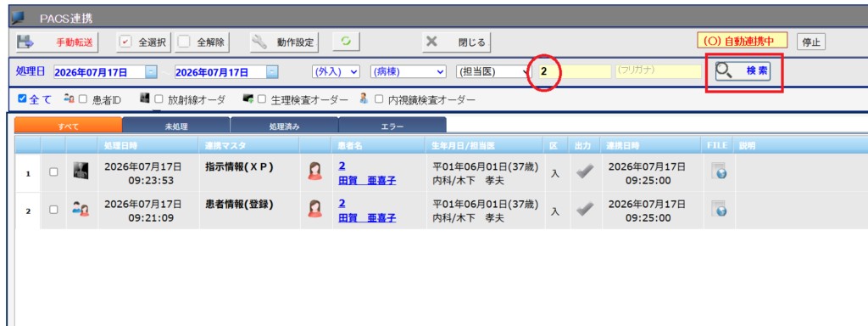Viewport: 868px width, 326px height.
Task: Click the patient registration icon in row 2
Action: pyautogui.click(x=81, y=210)
